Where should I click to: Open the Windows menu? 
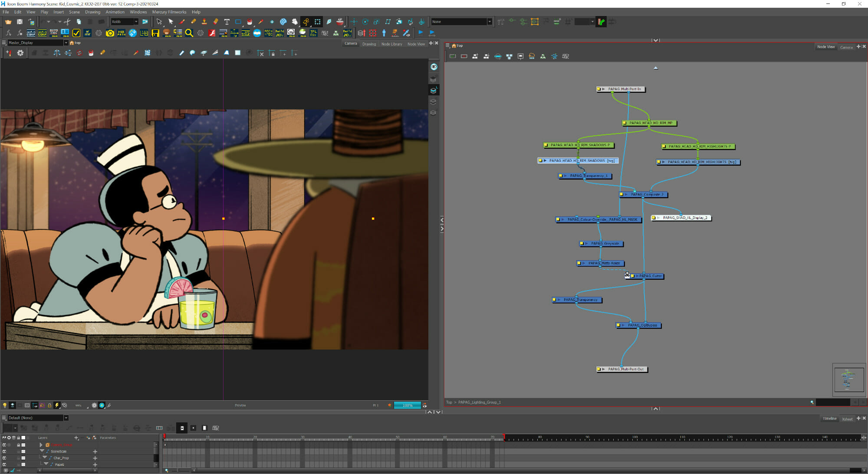click(138, 12)
